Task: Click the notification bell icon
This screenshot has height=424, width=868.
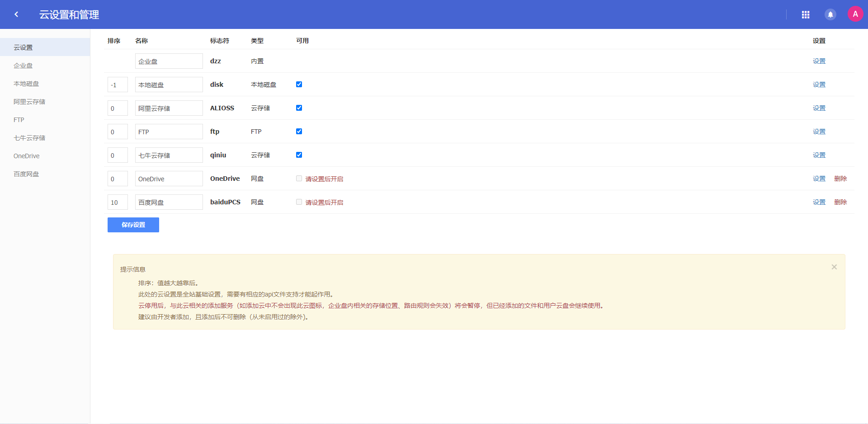Action: pos(830,14)
